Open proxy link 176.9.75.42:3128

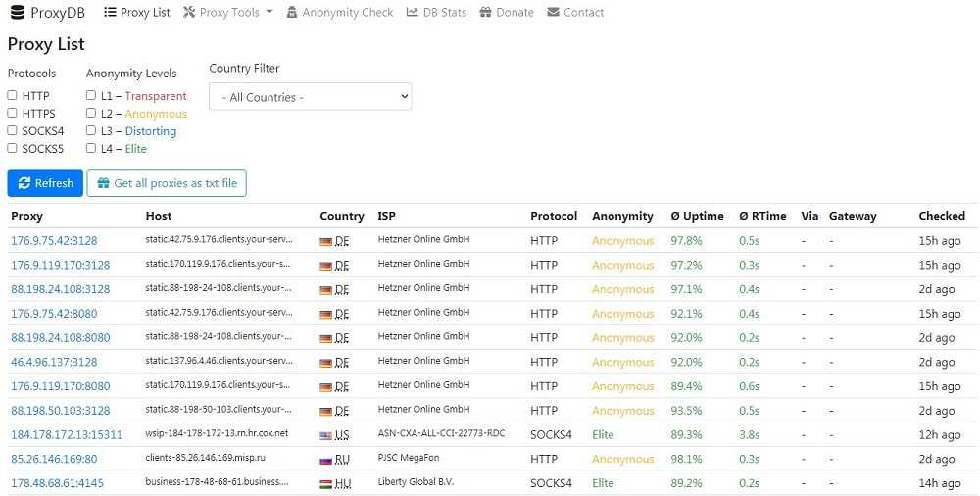[54, 241]
